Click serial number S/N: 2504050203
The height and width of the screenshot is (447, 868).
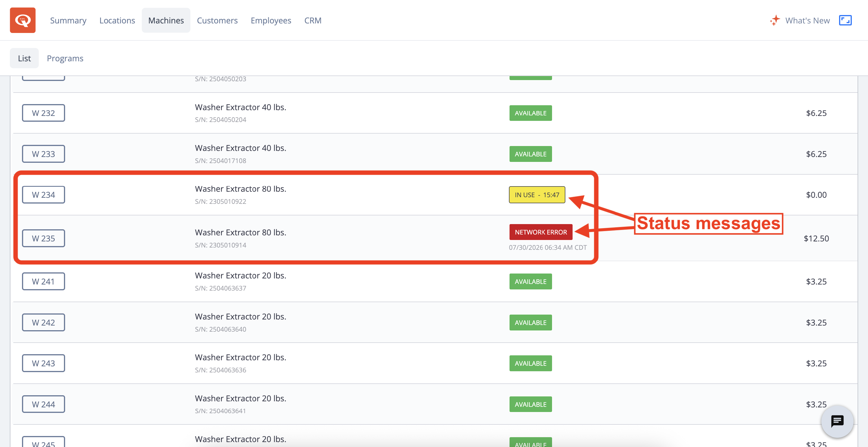221,79
